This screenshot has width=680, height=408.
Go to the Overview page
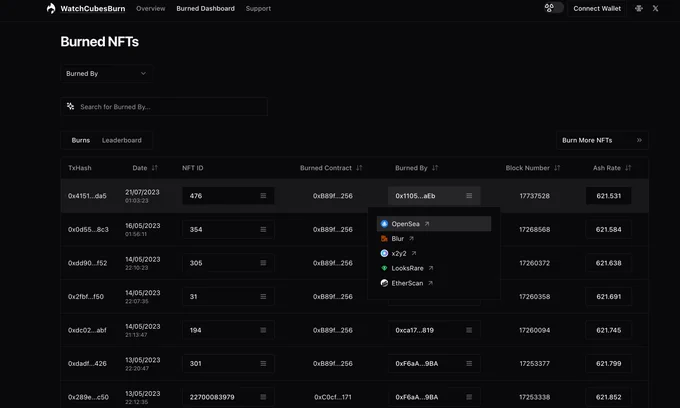150,8
